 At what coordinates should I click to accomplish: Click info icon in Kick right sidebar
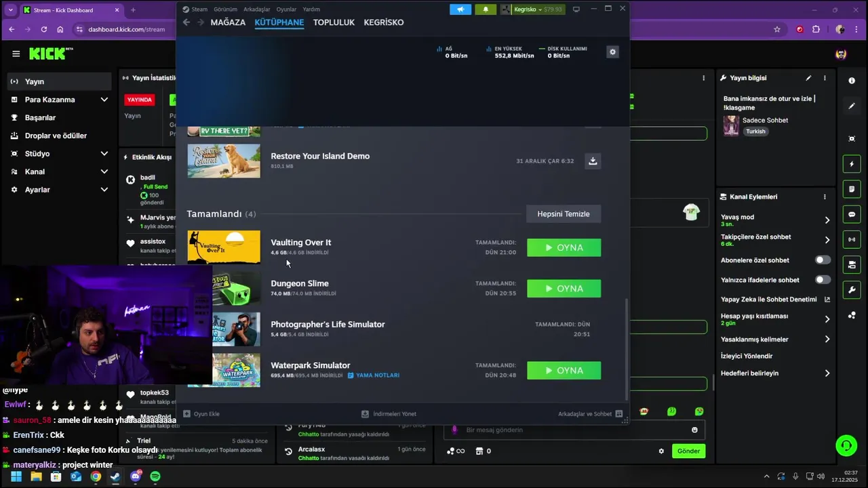pos(852,81)
